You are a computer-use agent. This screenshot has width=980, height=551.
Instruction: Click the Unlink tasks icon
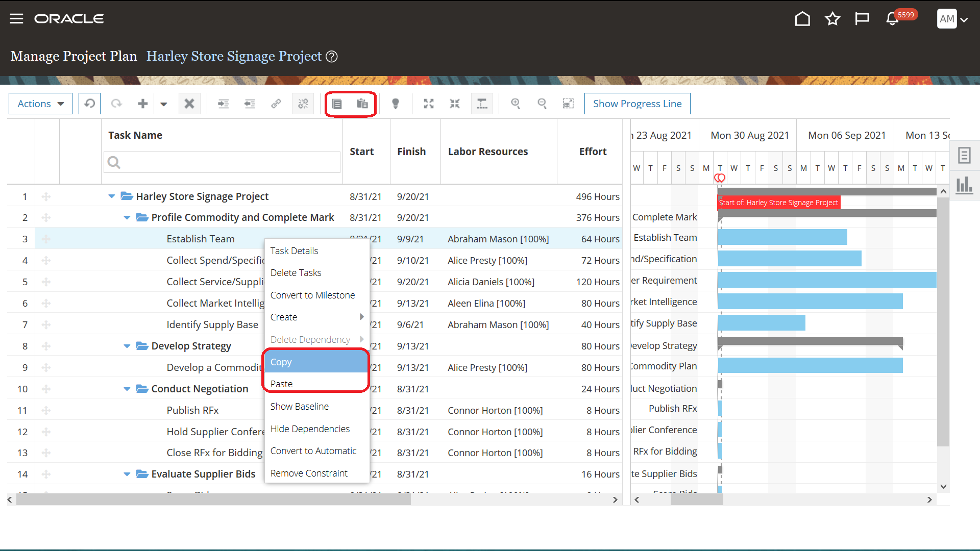point(303,104)
